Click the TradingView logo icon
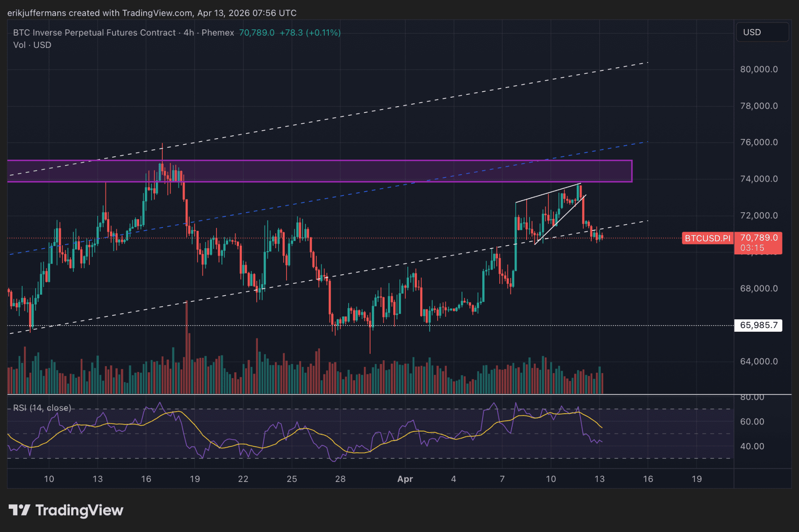The width and height of the screenshot is (799, 532). 19,510
